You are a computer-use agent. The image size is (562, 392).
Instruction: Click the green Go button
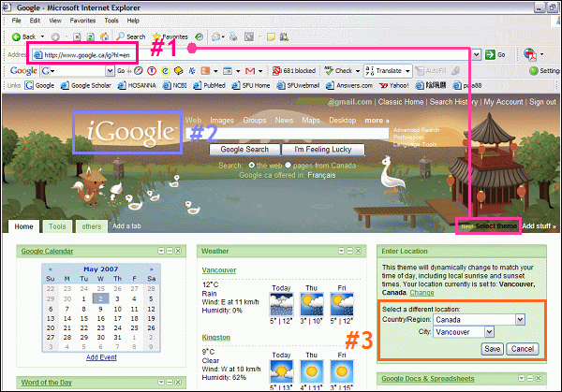pos(495,55)
